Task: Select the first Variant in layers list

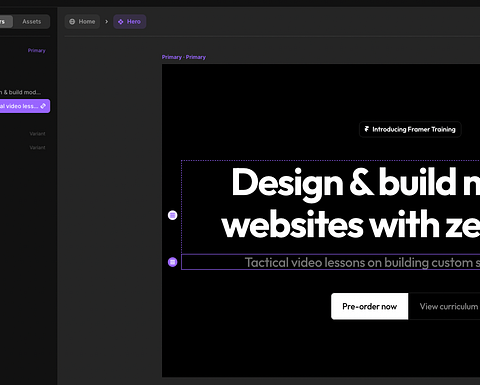Action: pyautogui.click(x=37, y=134)
